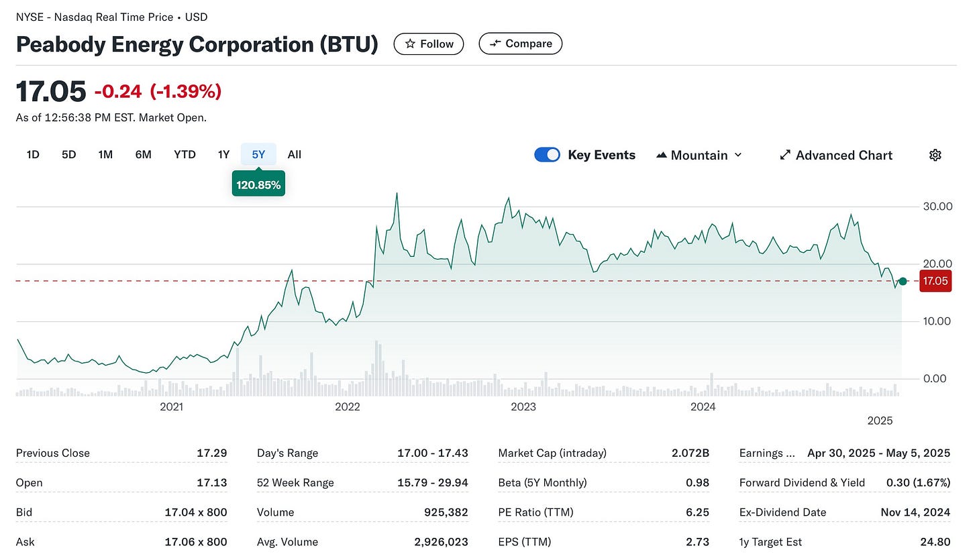Image resolution: width=977 pixels, height=560 pixels.
Task: Click the compare arrows icon
Action: click(496, 44)
